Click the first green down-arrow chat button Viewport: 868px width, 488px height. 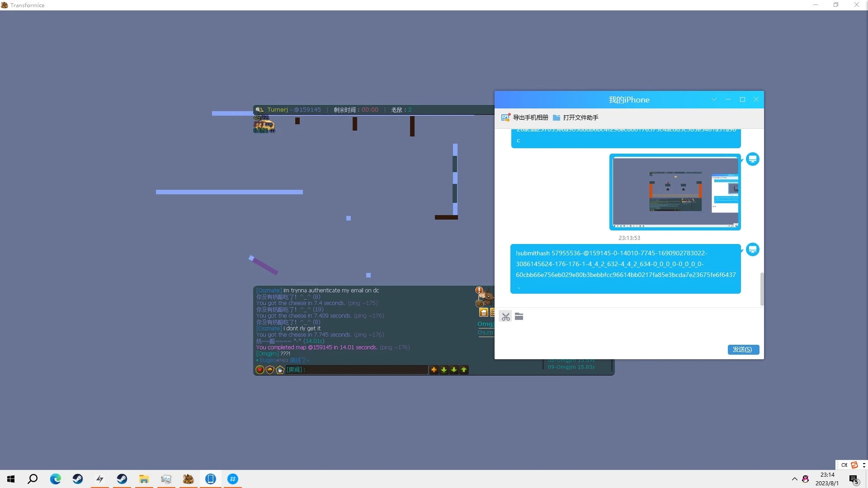tap(444, 370)
